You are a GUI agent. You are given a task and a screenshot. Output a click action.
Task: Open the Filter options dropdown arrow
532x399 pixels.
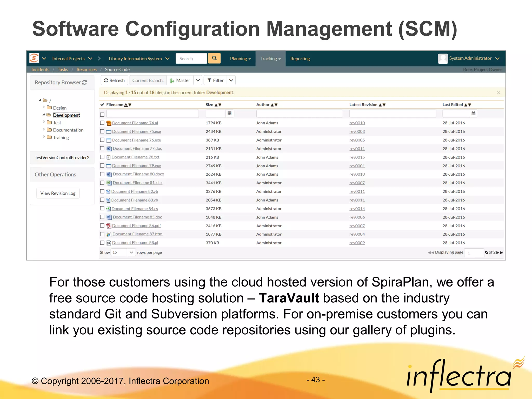pos(231,80)
